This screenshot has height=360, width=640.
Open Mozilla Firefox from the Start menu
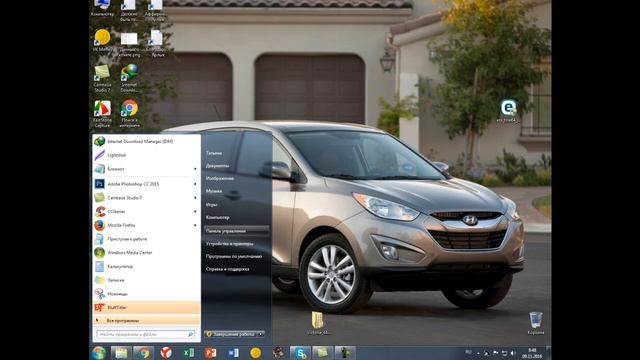pyautogui.click(x=147, y=225)
